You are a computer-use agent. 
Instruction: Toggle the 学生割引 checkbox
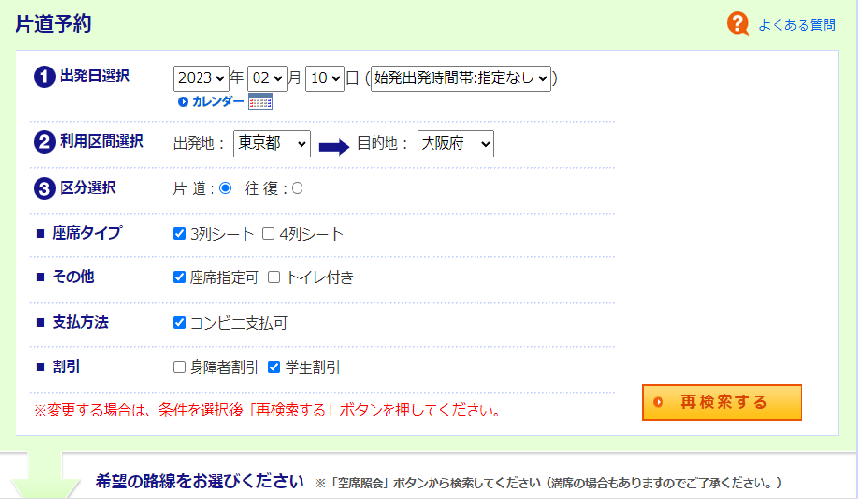pyautogui.click(x=274, y=367)
